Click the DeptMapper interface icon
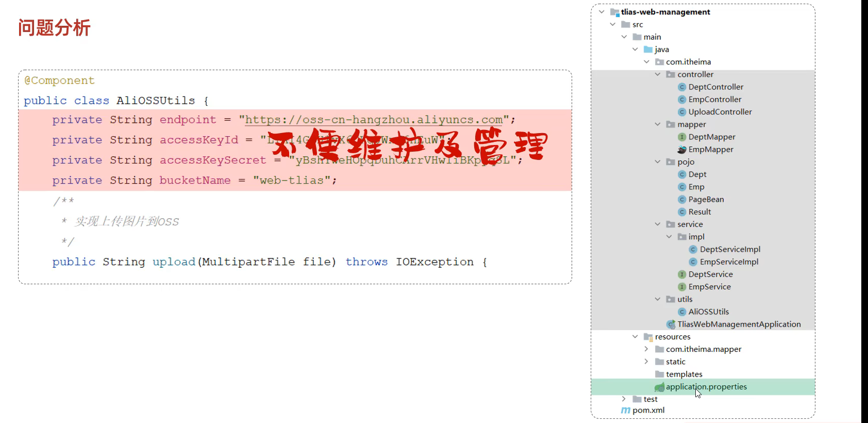Screen dimensions: 868x423 click(x=682, y=137)
